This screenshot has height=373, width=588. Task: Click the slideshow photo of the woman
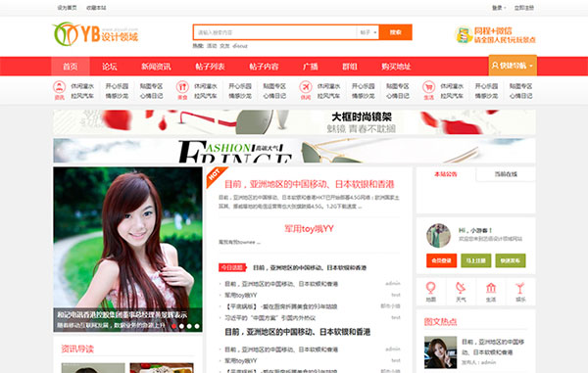point(127,249)
